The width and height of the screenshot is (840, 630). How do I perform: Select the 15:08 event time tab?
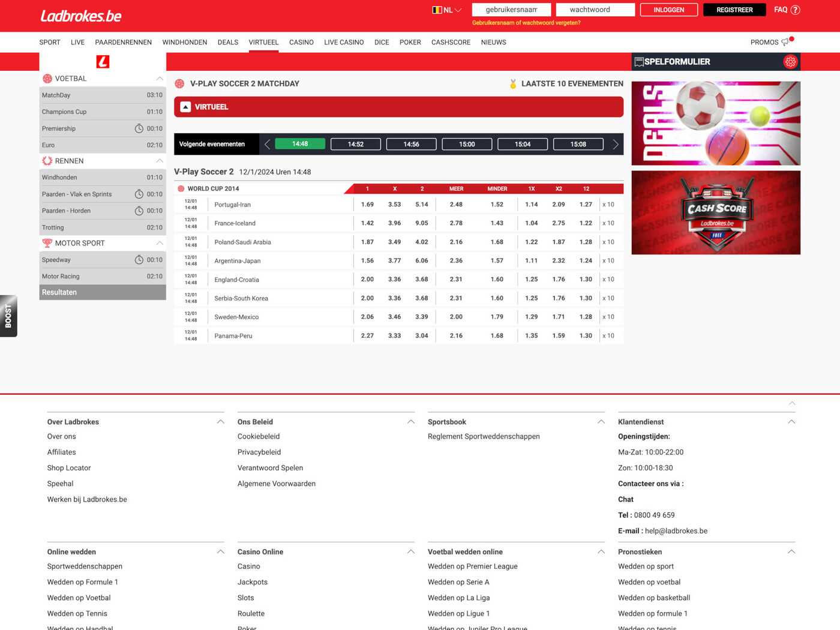(x=578, y=144)
